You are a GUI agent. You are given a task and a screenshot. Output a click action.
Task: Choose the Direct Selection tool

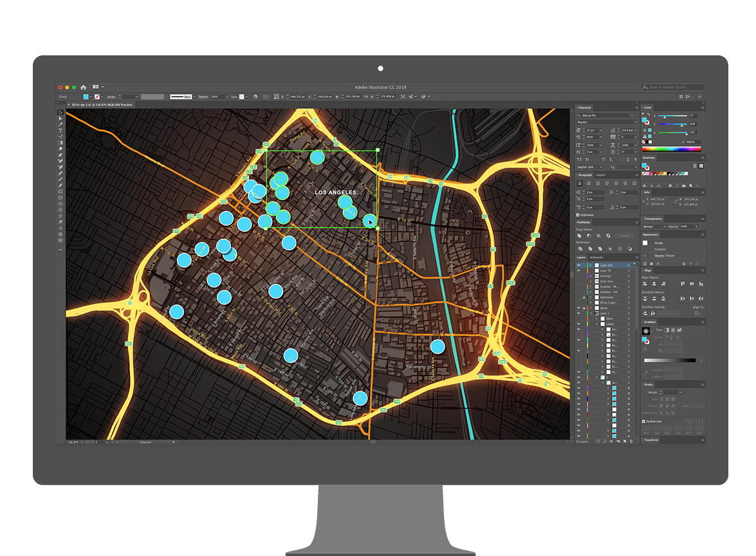[x=60, y=118]
